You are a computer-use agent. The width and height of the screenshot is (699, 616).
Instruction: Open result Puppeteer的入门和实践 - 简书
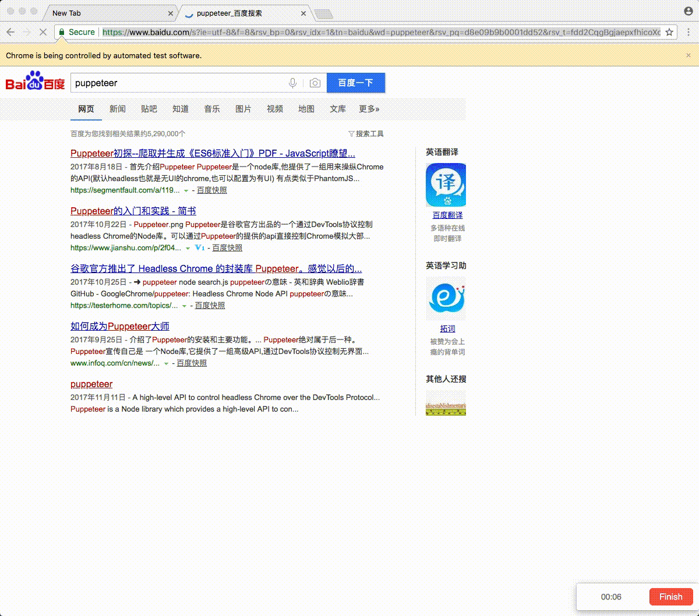pyautogui.click(x=133, y=211)
